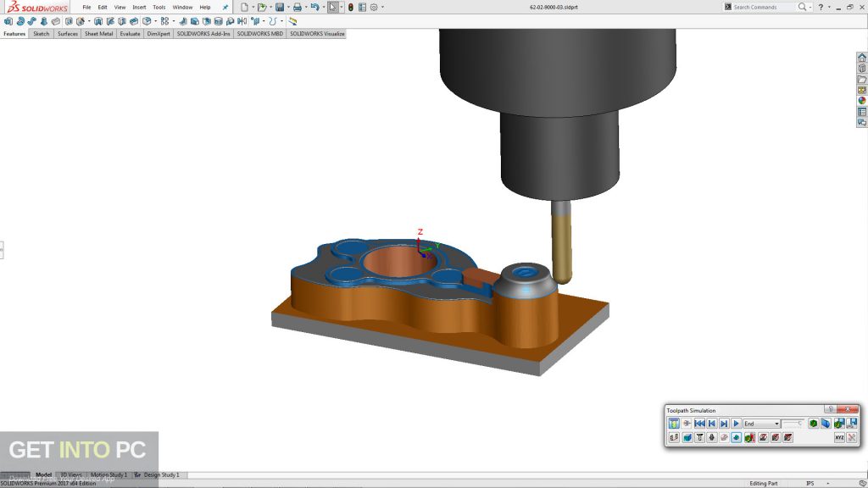
Task: Expand the New document dropdown arrow
Action: coord(253,7)
